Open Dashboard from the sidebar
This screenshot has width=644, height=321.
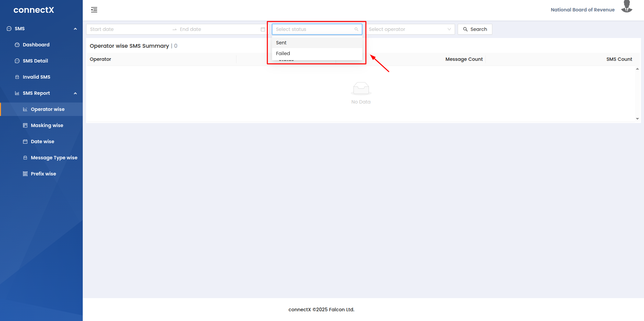coord(36,45)
